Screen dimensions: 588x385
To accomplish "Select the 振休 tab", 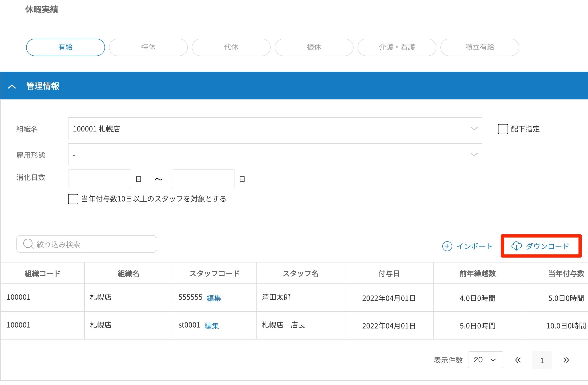I will (314, 47).
